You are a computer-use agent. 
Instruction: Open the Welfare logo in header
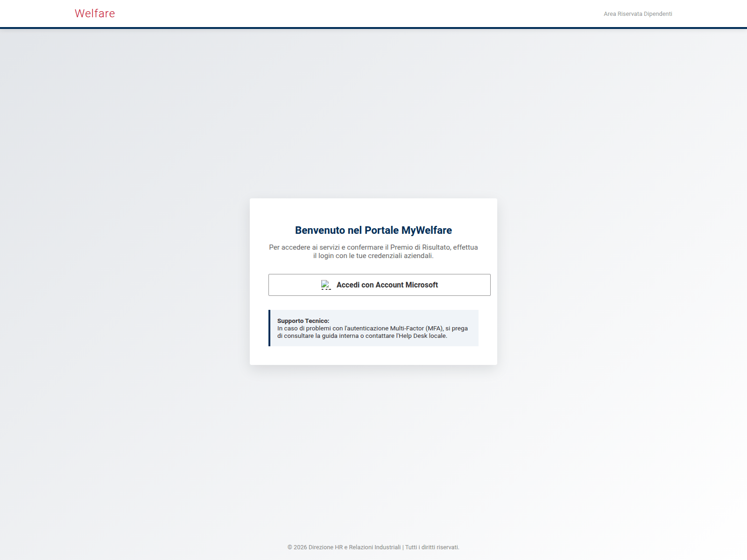tap(95, 14)
